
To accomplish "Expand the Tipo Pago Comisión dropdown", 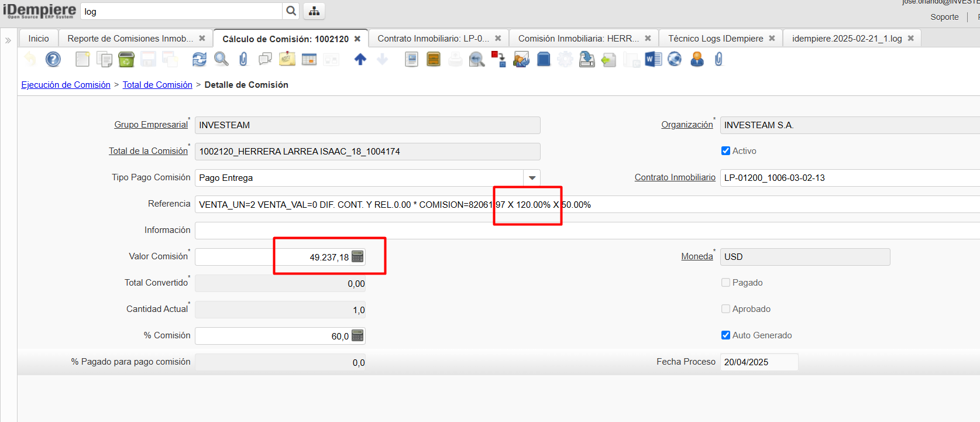I will (532, 178).
